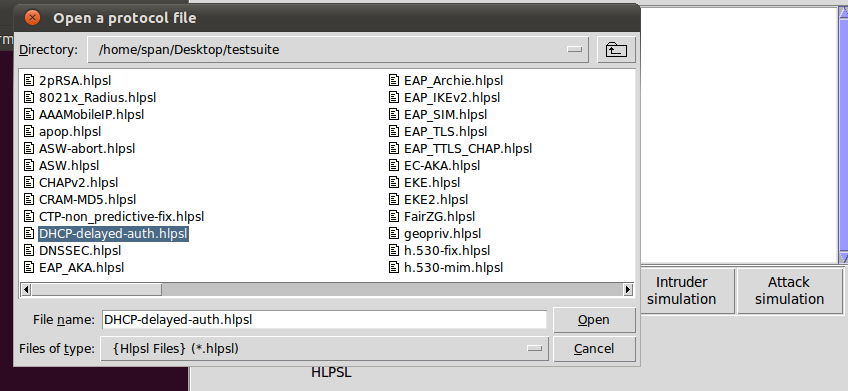
Task: Cancel the file dialog
Action: 594,349
